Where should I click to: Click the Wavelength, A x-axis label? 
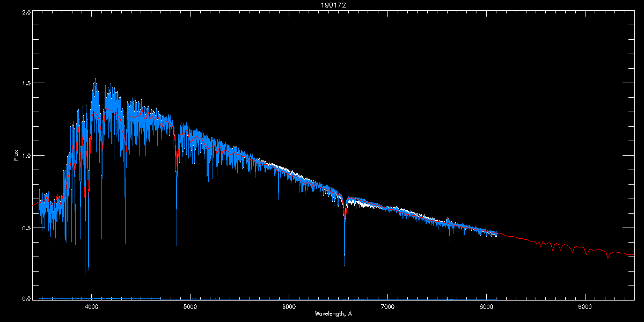coord(333,314)
